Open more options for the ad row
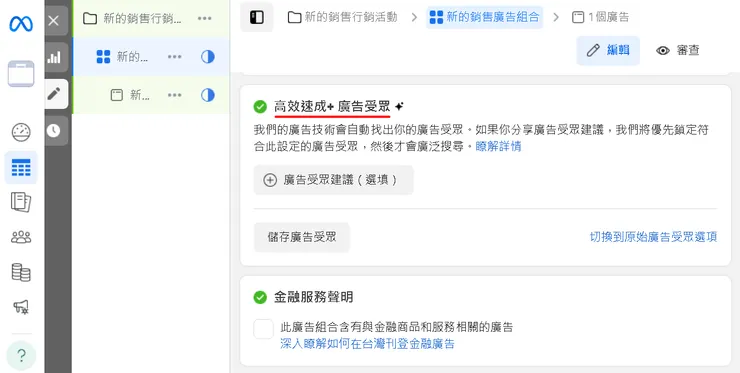Image resolution: width=740 pixels, height=373 pixels. point(175,95)
